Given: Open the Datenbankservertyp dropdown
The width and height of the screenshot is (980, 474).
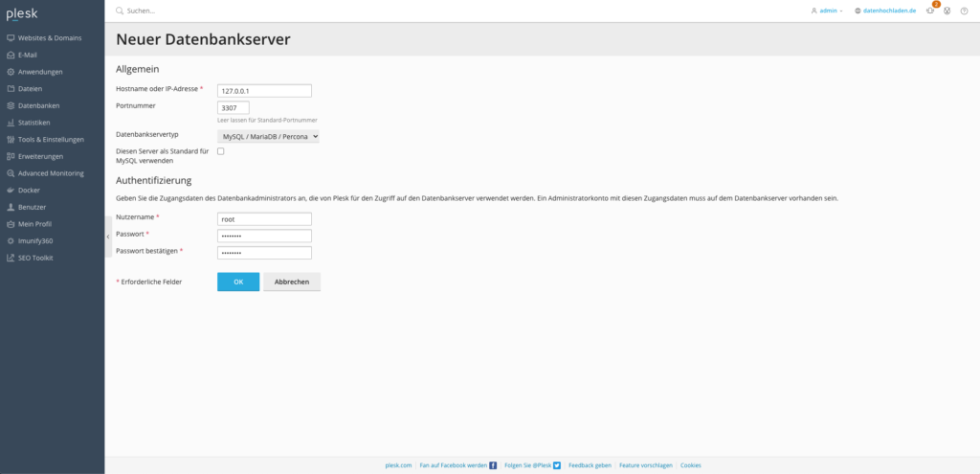Looking at the screenshot, I should [268, 136].
